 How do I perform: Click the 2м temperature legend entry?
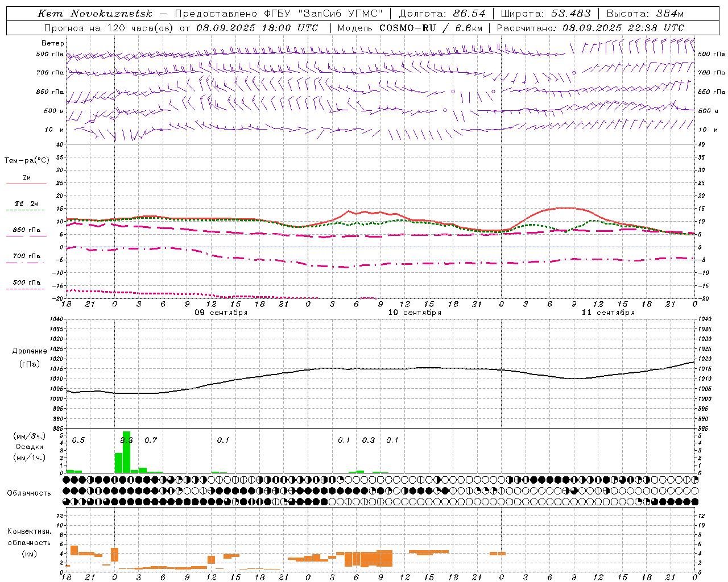point(27,178)
